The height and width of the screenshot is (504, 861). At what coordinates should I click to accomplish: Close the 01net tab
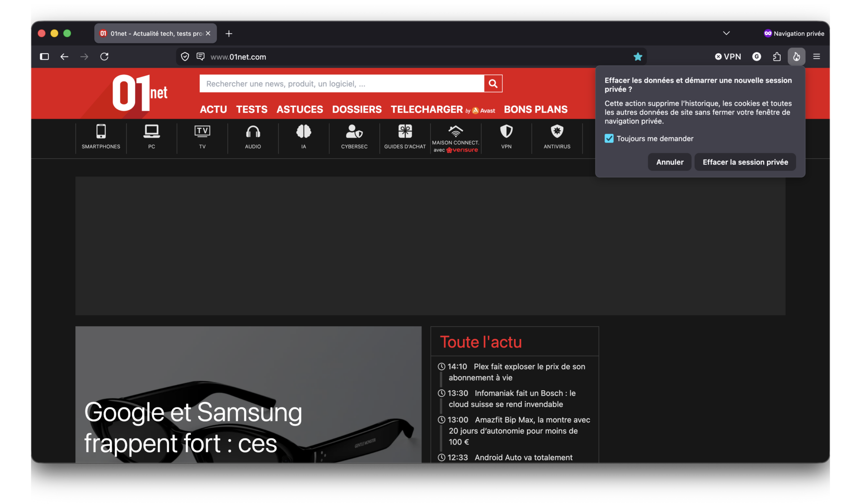pos(208,34)
